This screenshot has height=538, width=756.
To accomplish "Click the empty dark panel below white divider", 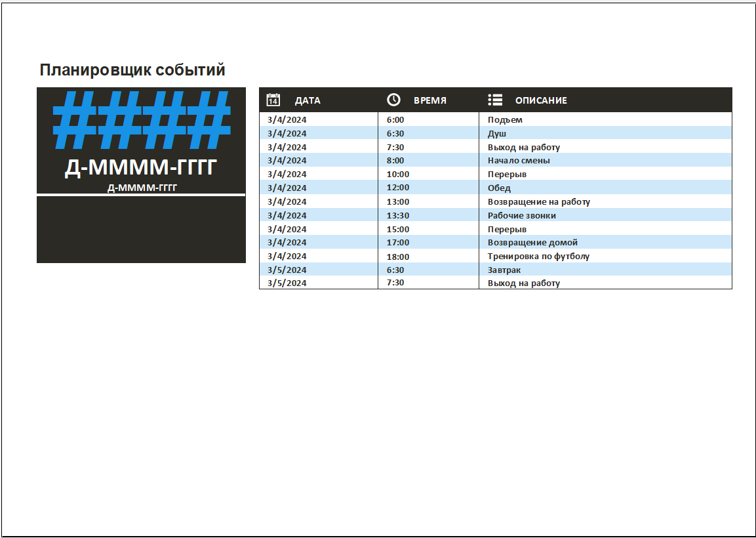I will point(141,230).
